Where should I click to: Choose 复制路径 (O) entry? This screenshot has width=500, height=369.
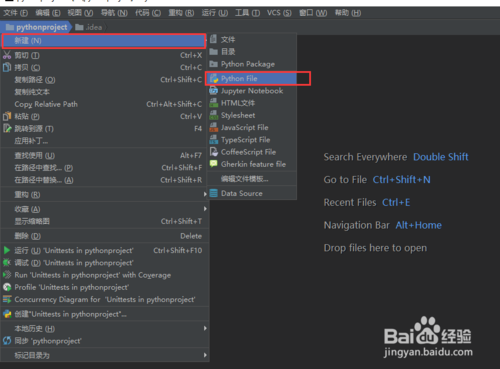click(105, 80)
